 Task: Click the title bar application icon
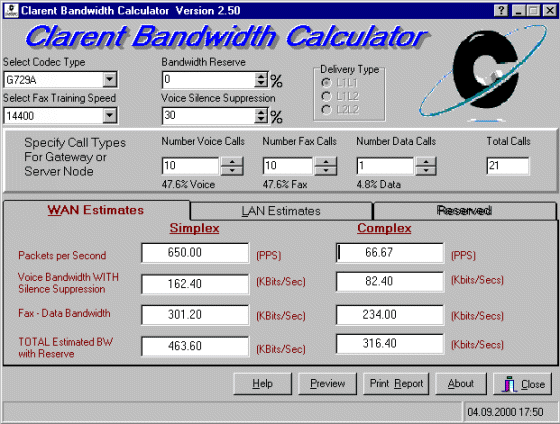point(11,10)
